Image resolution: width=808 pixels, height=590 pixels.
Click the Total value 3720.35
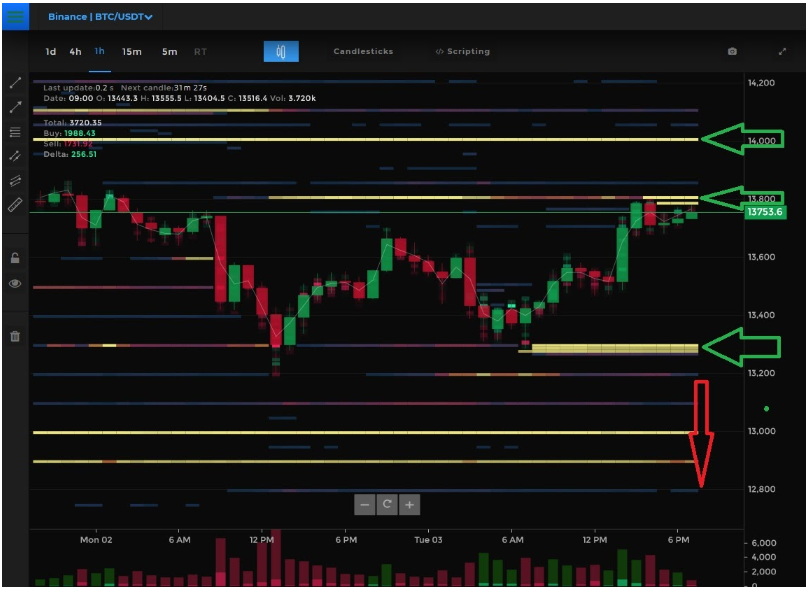coord(86,123)
